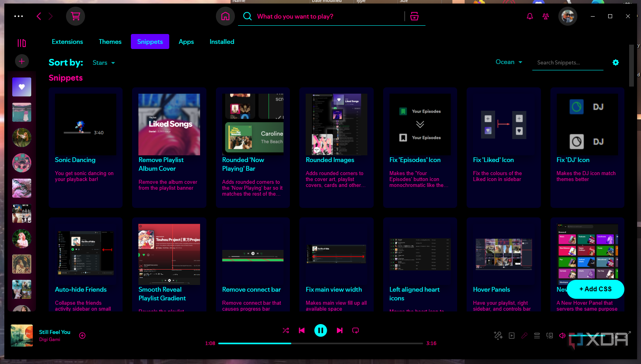The height and width of the screenshot is (364, 641).
Task: Go to Home via house icon
Action: click(225, 16)
